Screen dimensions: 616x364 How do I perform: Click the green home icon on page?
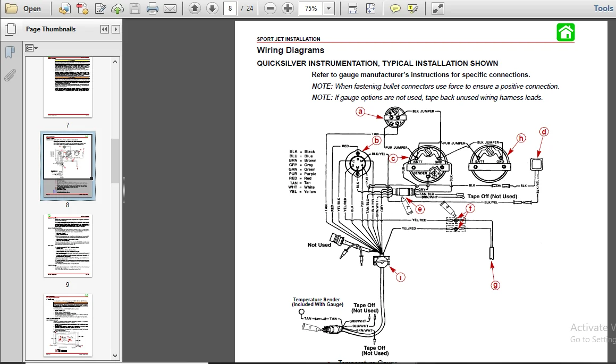coord(566,32)
